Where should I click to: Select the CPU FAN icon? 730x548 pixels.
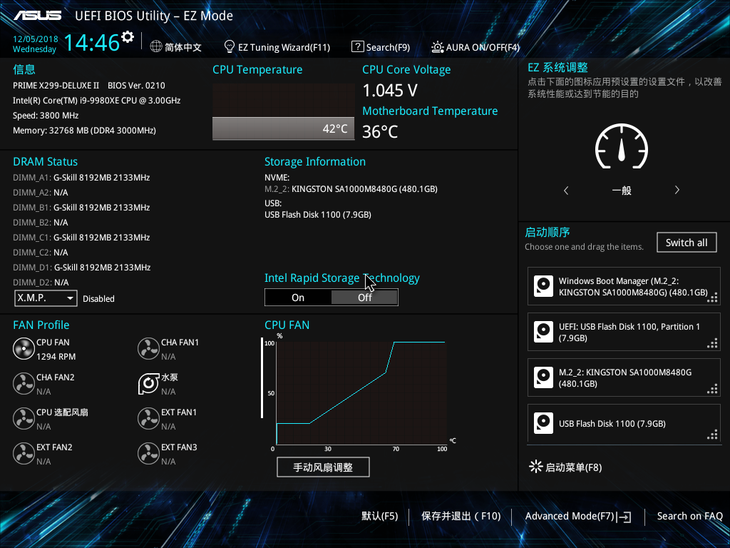click(x=23, y=349)
